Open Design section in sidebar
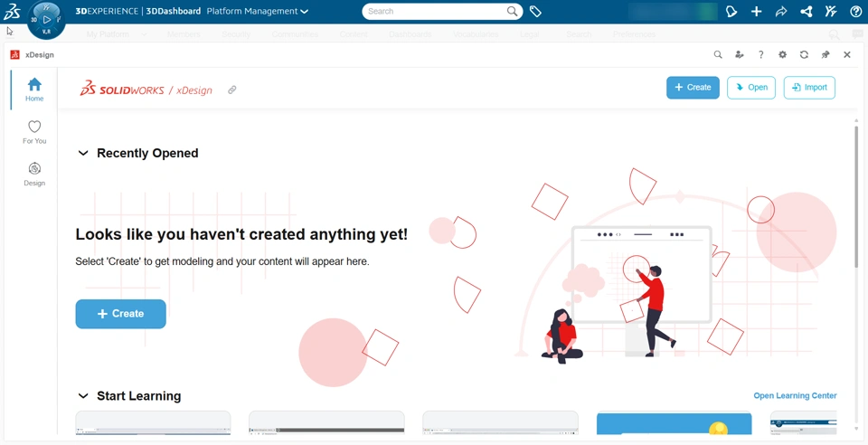Viewport: 868px width, 445px height. [x=34, y=175]
